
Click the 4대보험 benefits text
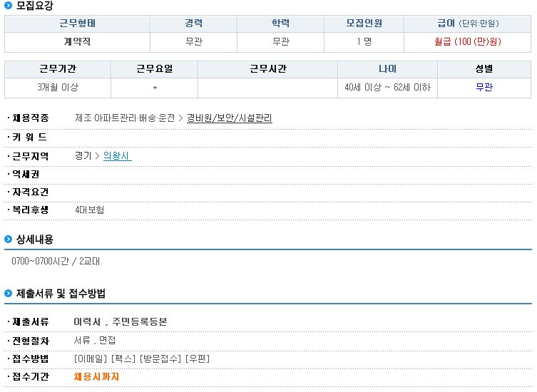(89, 210)
